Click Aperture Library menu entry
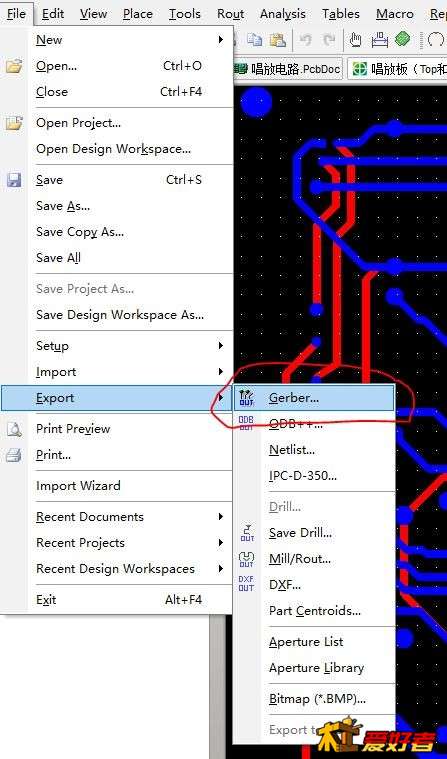The width and height of the screenshot is (447, 759). coord(316,668)
